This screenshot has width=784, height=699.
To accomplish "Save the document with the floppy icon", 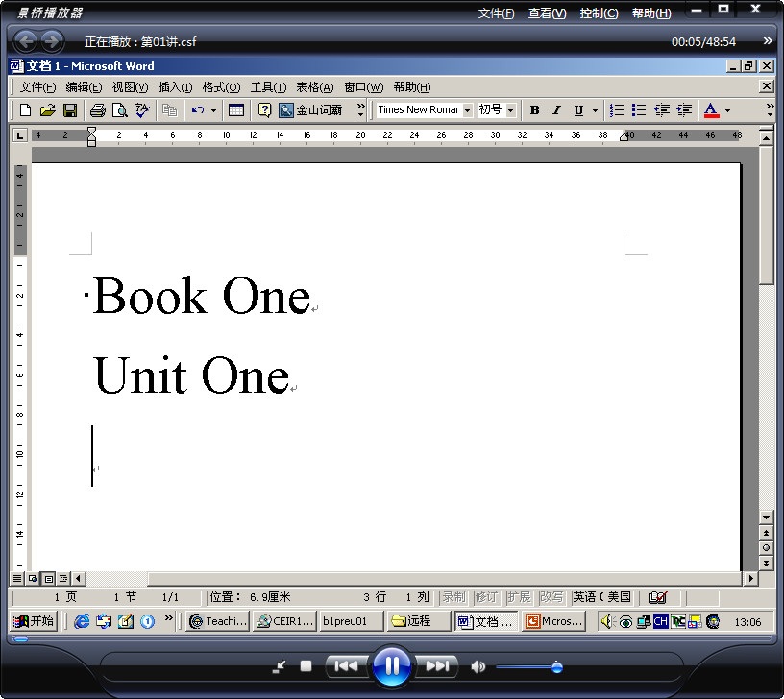I will point(70,109).
